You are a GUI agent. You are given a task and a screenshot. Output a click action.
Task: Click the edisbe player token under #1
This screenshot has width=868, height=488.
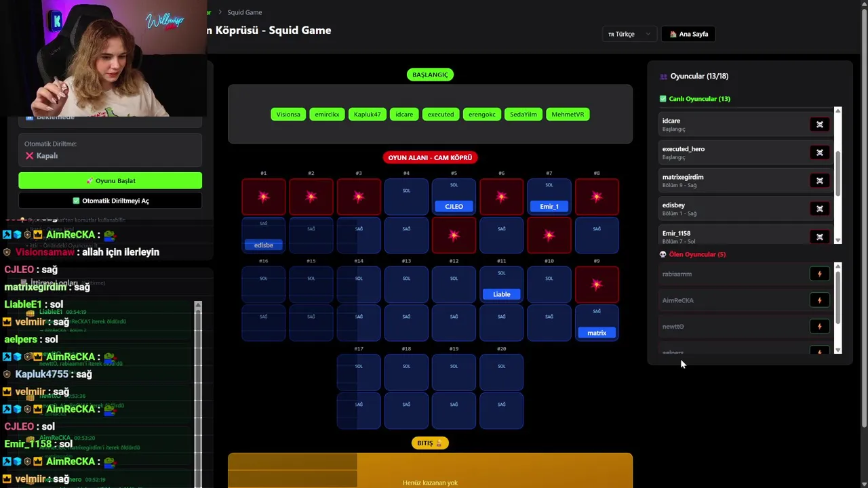tap(264, 245)
